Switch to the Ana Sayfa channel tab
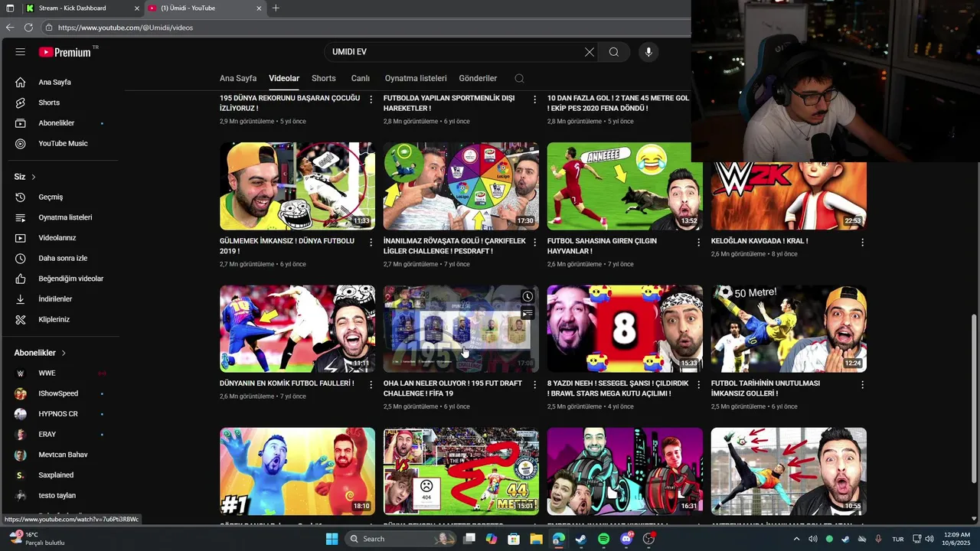980x551 pixels. tap(238, 78)
